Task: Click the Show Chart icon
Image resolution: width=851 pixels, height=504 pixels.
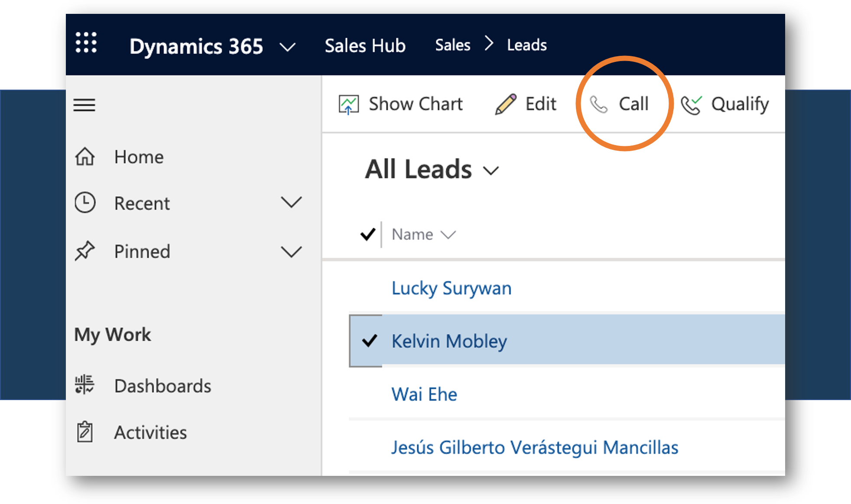Action: pyautogui.click(x=349, y=104)
